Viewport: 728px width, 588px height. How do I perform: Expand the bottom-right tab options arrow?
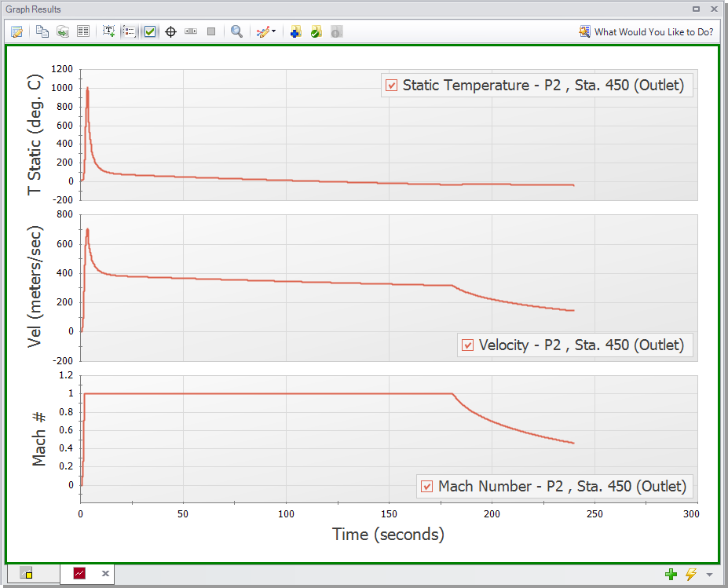click(x=709, y=575)
